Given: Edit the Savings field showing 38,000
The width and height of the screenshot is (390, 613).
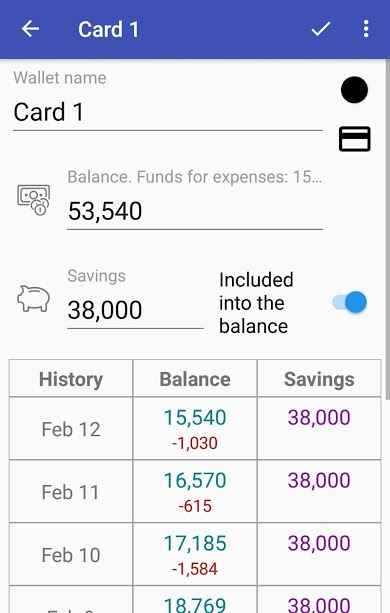Looking at the screenshot, I should [x=135, y=310].
